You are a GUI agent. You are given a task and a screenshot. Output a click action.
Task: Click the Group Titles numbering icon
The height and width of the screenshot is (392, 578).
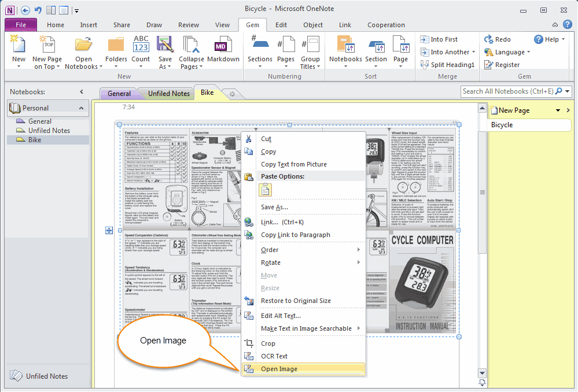point(310,45)
